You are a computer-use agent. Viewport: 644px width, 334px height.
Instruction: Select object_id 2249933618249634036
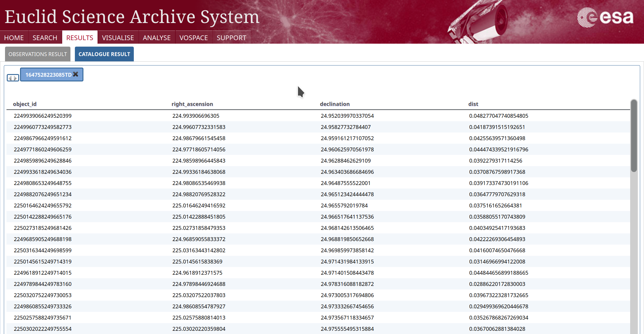(x=43, y=172)
